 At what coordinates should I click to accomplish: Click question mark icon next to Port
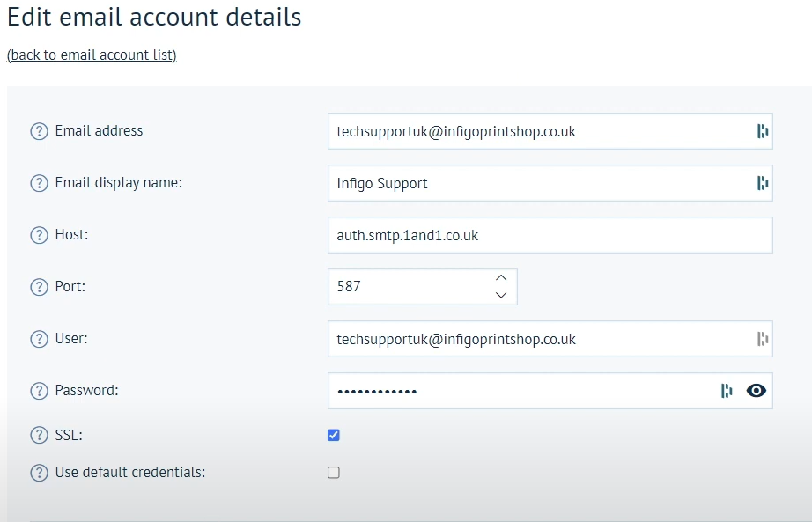(x=39, y=287)
